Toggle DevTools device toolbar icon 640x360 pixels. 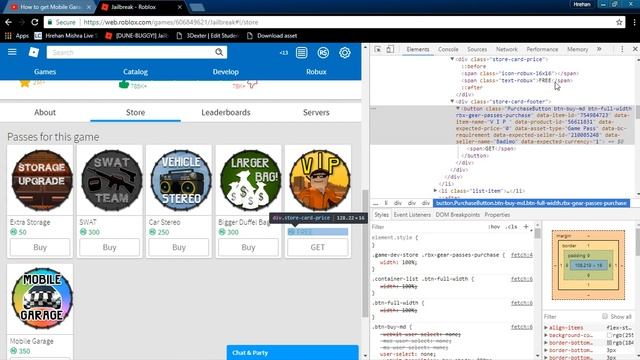click(x=390, y=49)
